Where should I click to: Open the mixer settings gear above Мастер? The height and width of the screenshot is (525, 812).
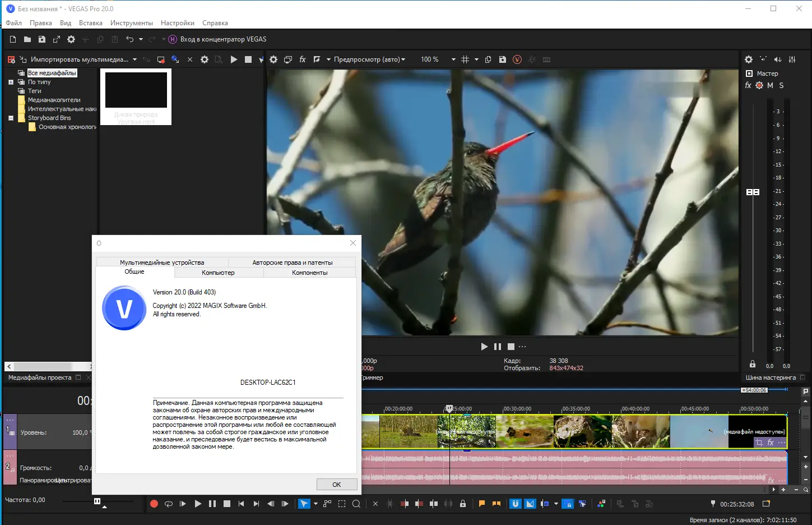click(x=749, y=59)
